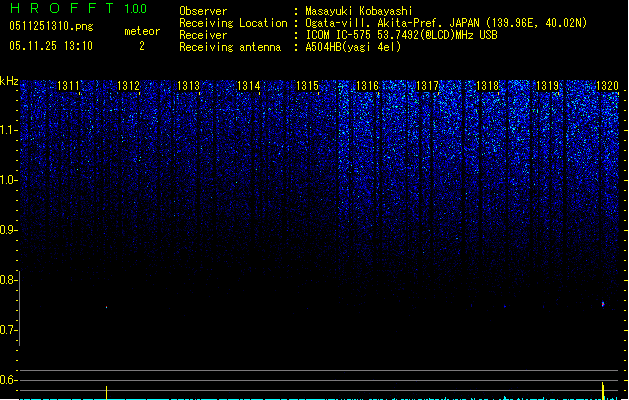Click the 1317 time marker

point(427,85)
